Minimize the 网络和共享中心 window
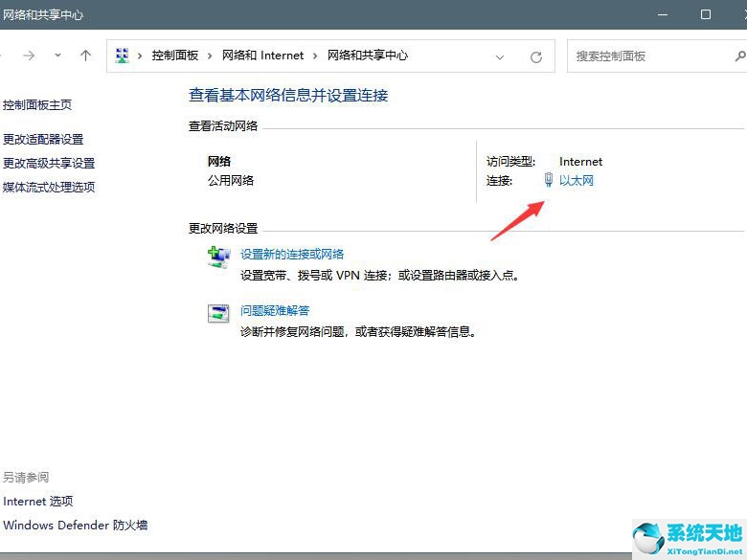 click(663, 14)
